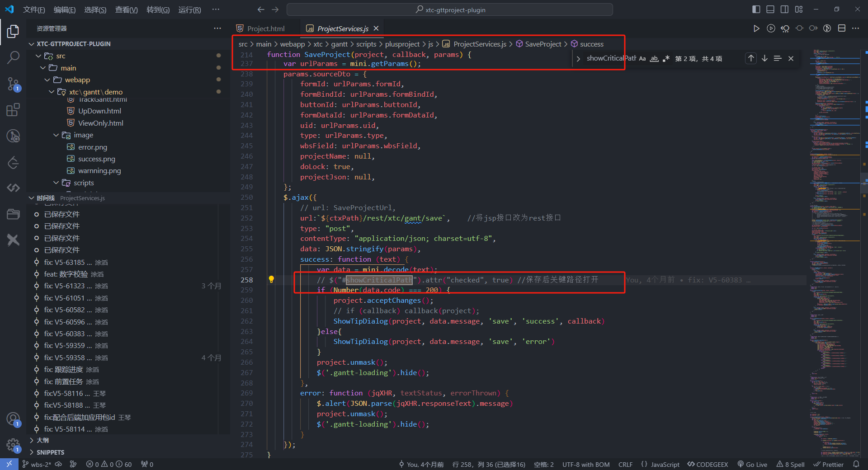Toggle Use Regular Expression in find widget
The image size is (868, 470).
666,59
